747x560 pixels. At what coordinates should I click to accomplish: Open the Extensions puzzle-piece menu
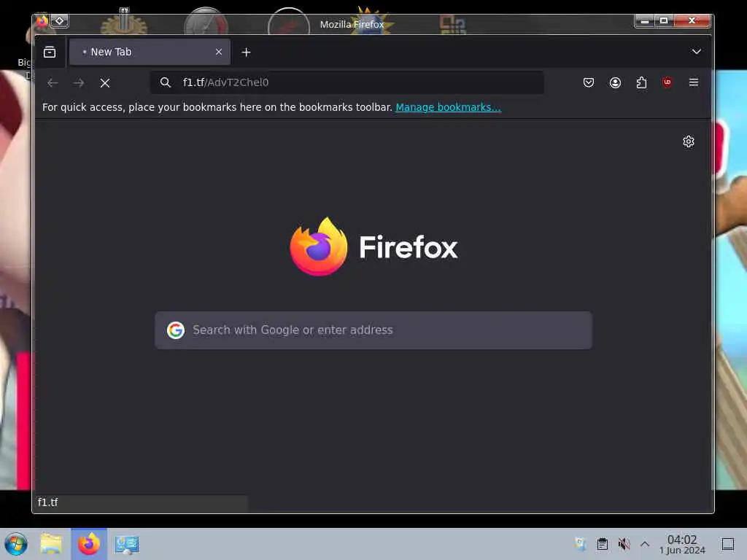click(641, 82)
